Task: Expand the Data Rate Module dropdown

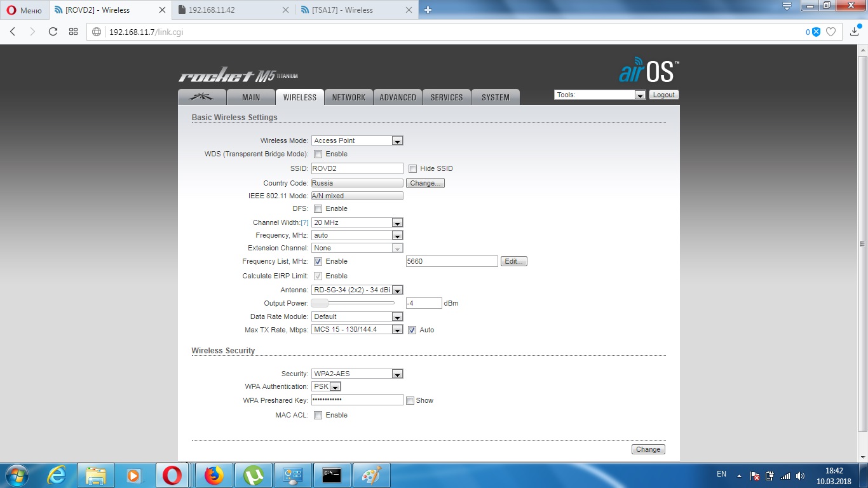Action: click(x=357, y=316)
